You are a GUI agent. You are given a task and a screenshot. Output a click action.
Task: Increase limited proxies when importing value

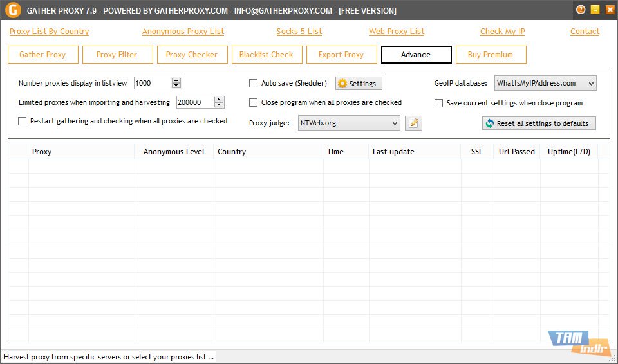pos(219,100)
